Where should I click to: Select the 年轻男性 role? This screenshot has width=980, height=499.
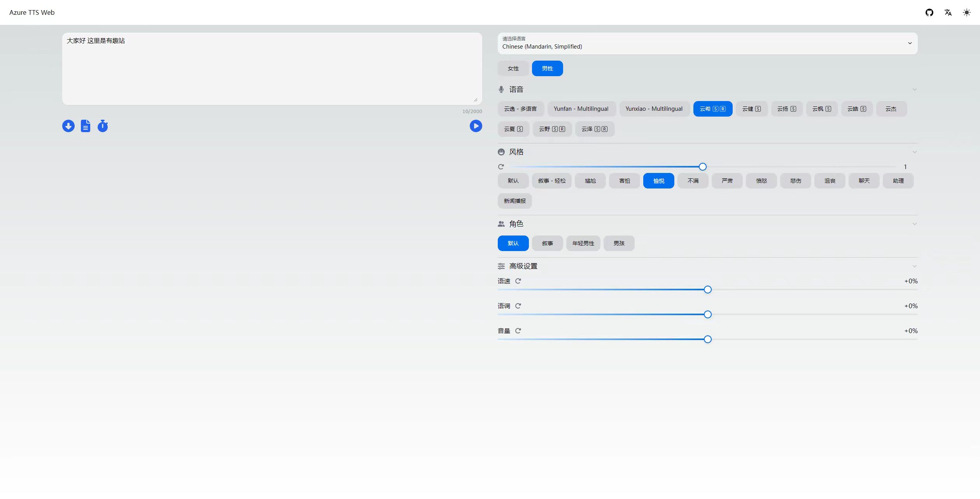pos(583,243)
